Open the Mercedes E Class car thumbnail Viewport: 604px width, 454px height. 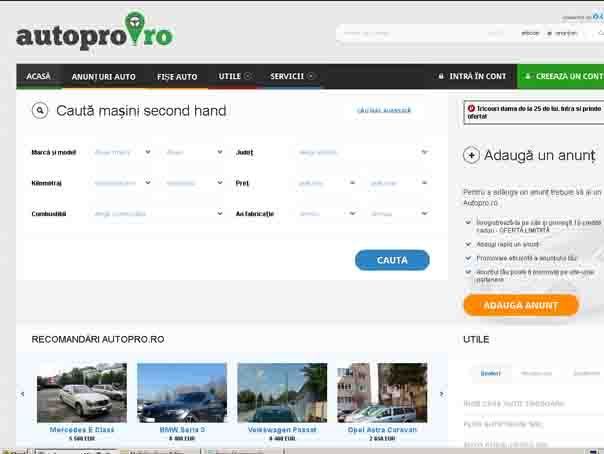click(82, 393)
